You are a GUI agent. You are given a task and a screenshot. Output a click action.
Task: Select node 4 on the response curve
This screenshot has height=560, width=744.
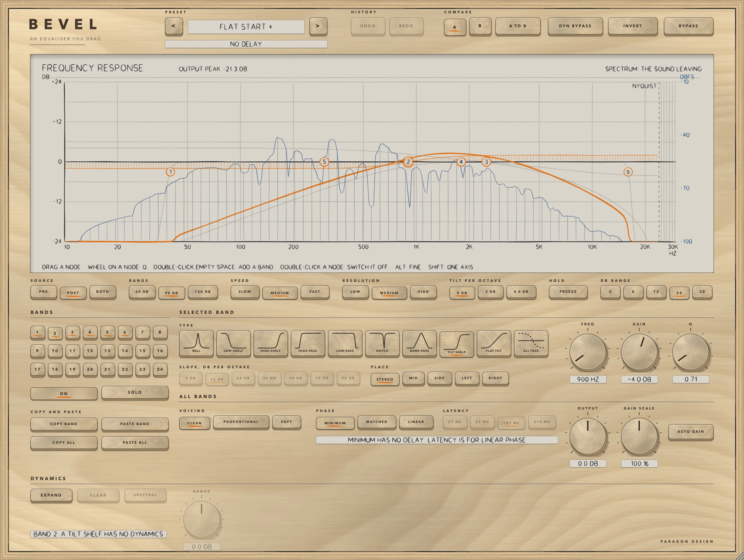[x=461, y=162]
